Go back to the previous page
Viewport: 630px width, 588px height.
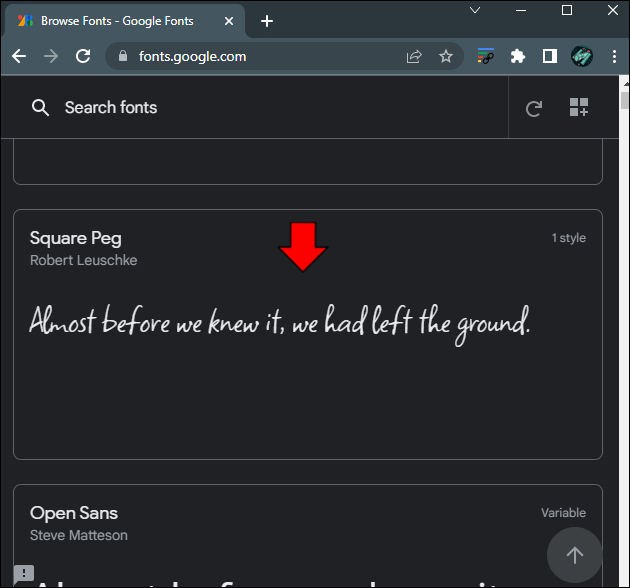(x=19, y=57)
